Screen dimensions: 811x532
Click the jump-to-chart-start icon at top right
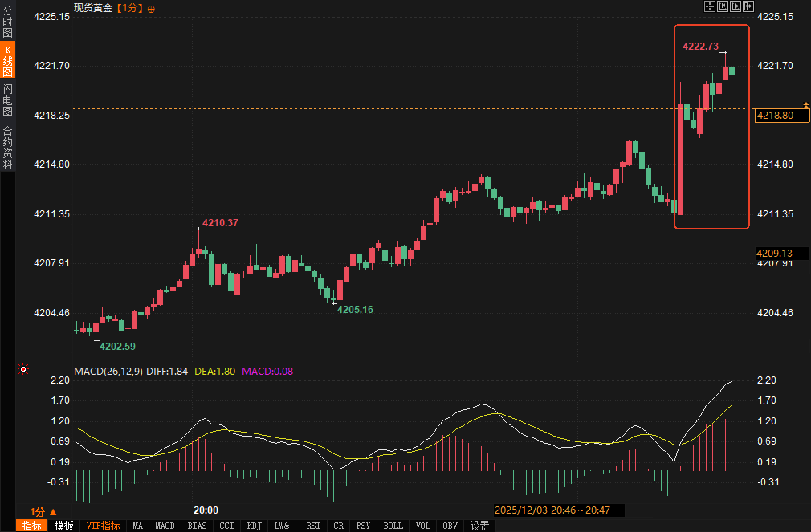coord(723,6)
